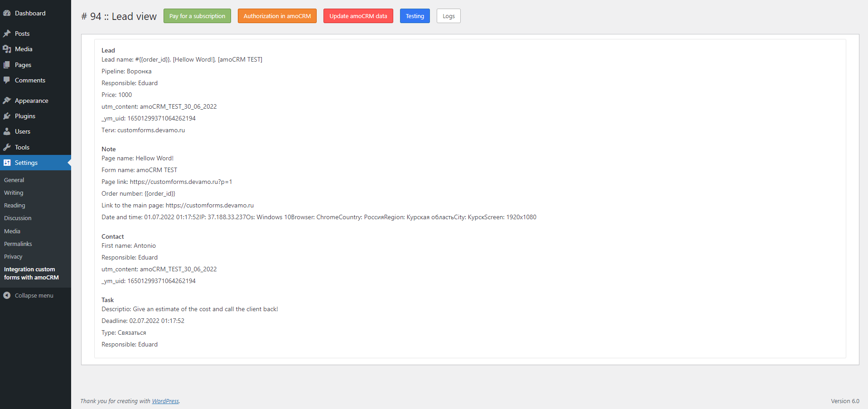Viewport: 868px width, 409px height.
Task: Click Pay for a subscription button
Action: pos(197,16)
